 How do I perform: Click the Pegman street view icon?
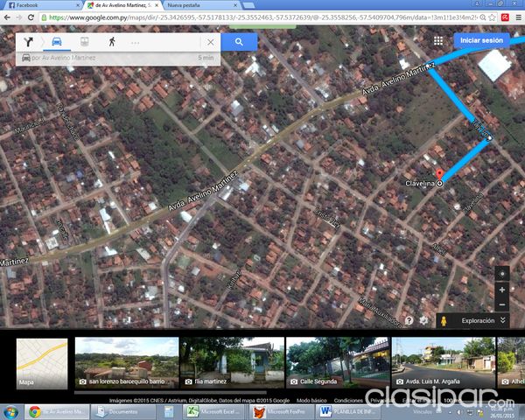(x=444, y=321)
